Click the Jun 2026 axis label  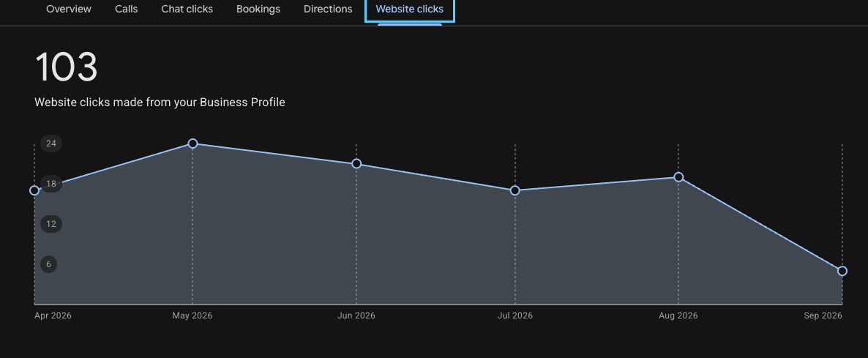356,316
